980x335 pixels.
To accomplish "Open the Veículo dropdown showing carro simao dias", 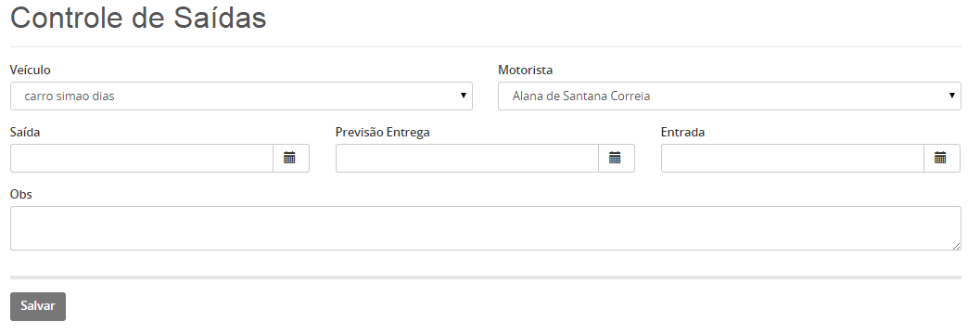I will pos(241,97).
